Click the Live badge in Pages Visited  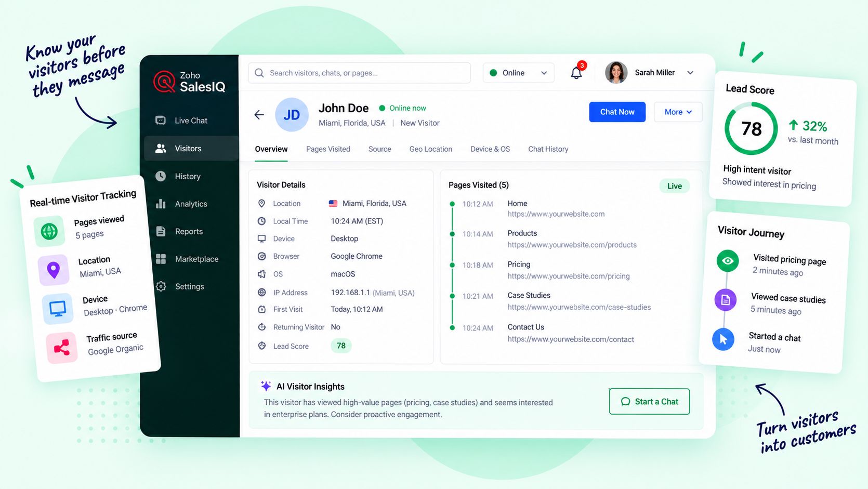tap(674, 186)
